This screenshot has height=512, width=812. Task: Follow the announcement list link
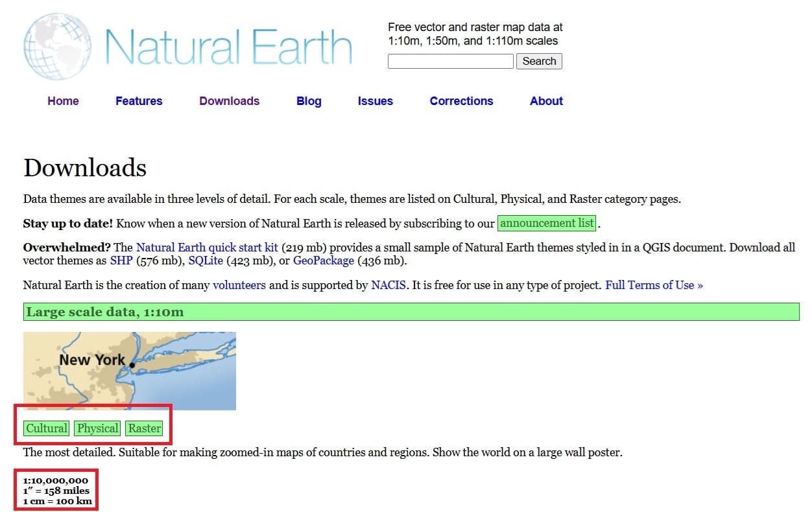(547, 223)
